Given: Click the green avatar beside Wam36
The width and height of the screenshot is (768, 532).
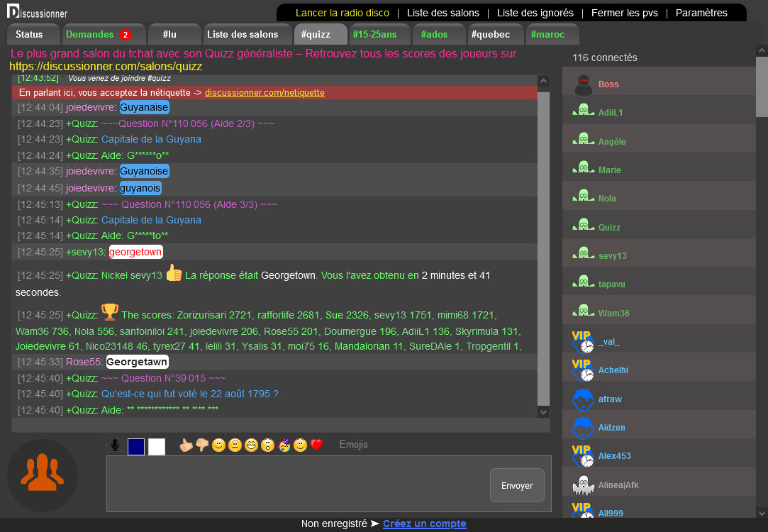Looking at the screenshot, I should pyautogui.click(x=584, y=311).
